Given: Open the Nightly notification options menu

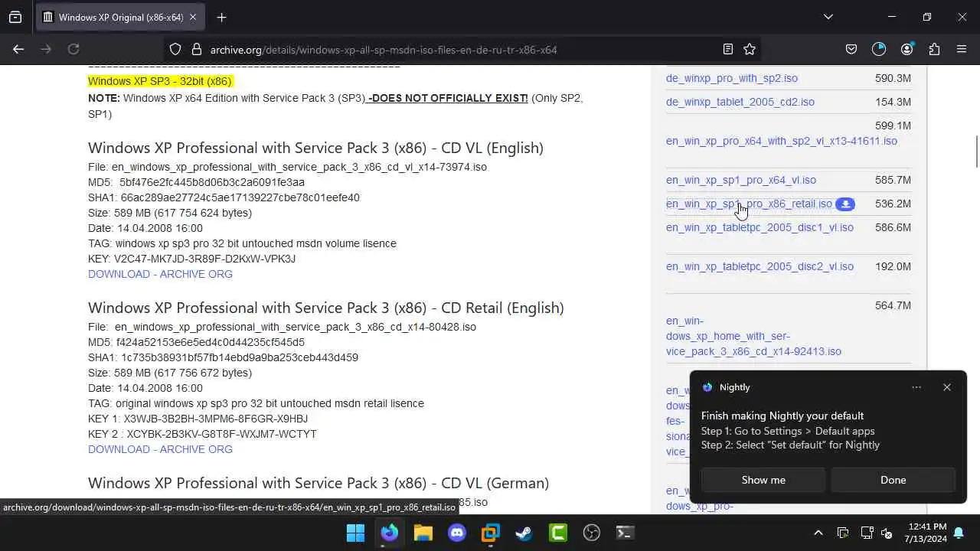Looking at the screenshot, I should tap(916, 387).
